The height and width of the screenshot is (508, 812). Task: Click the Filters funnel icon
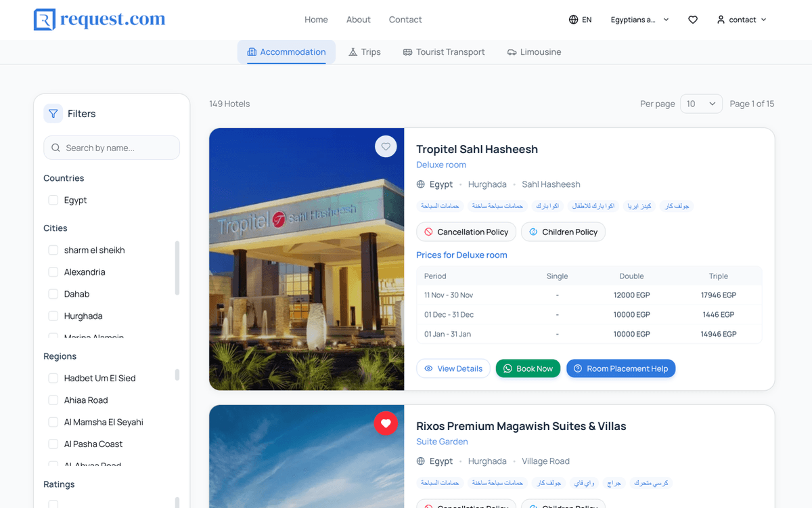[x=53, y=114]
